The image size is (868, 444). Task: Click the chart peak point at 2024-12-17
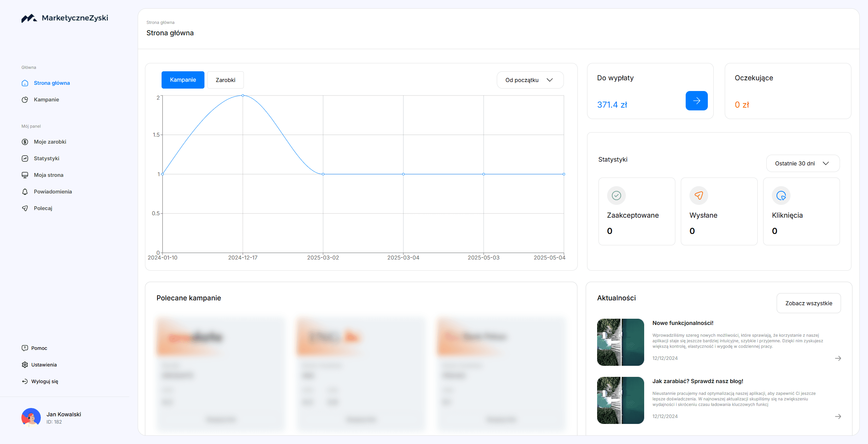click(243, 96)
